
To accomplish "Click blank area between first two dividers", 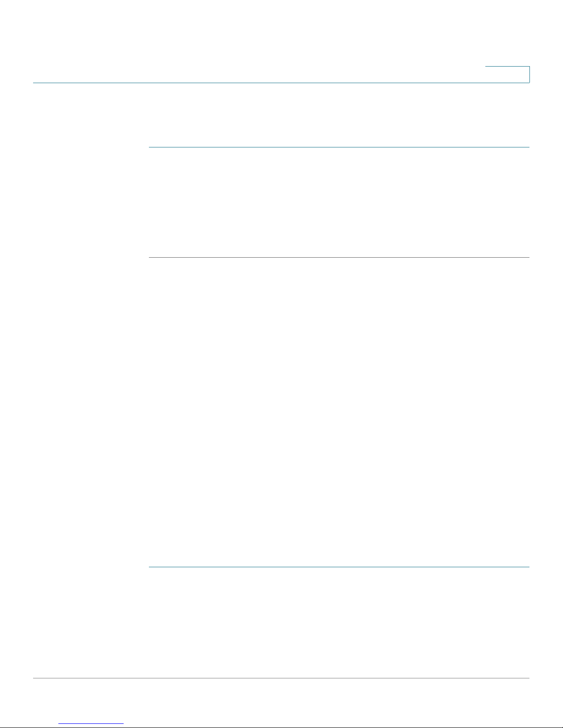I will coord(339,202).
